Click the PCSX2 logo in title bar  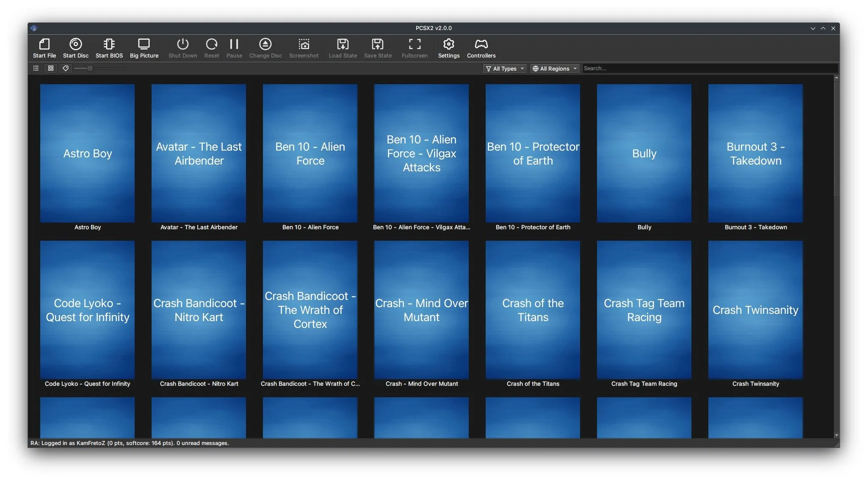coord(34,28)
